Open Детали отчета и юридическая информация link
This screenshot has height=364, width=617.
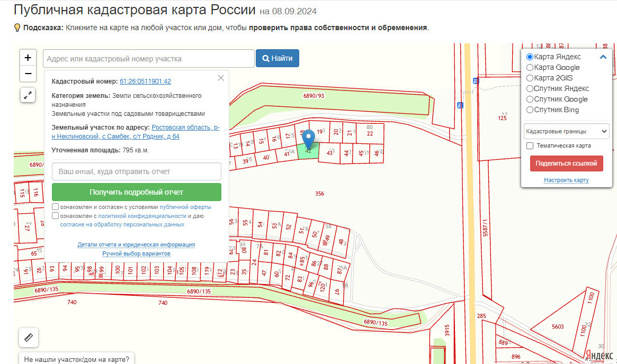tap(136, 244)
